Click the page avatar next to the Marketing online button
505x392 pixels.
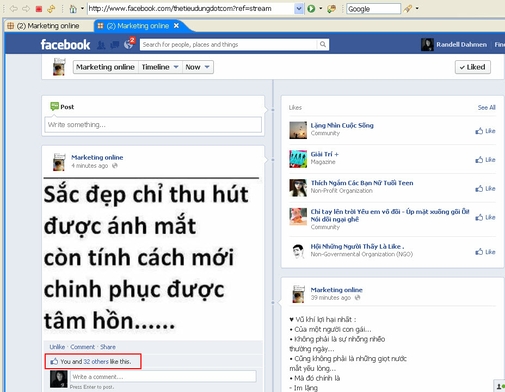click(x=59, y=67)
